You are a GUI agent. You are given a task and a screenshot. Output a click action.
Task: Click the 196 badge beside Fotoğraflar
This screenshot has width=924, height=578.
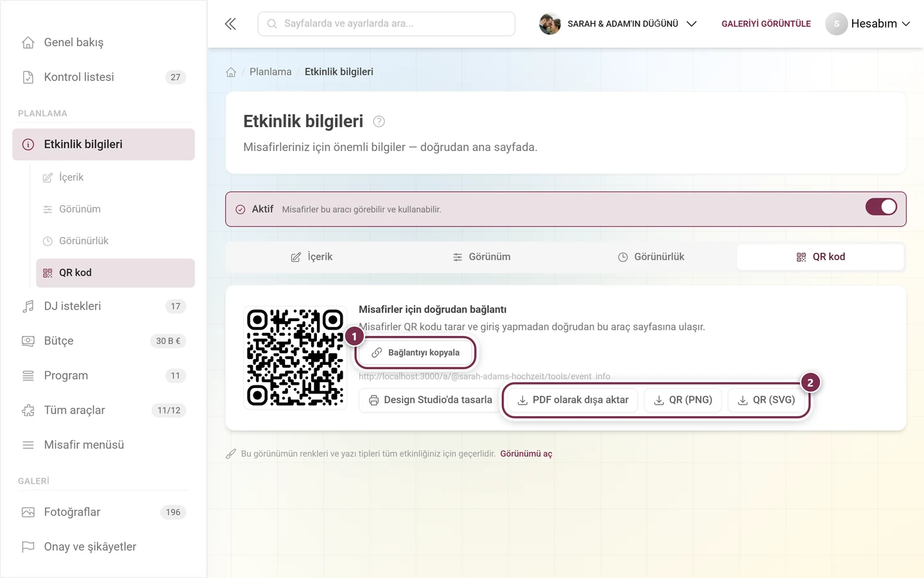pos(173,512)
